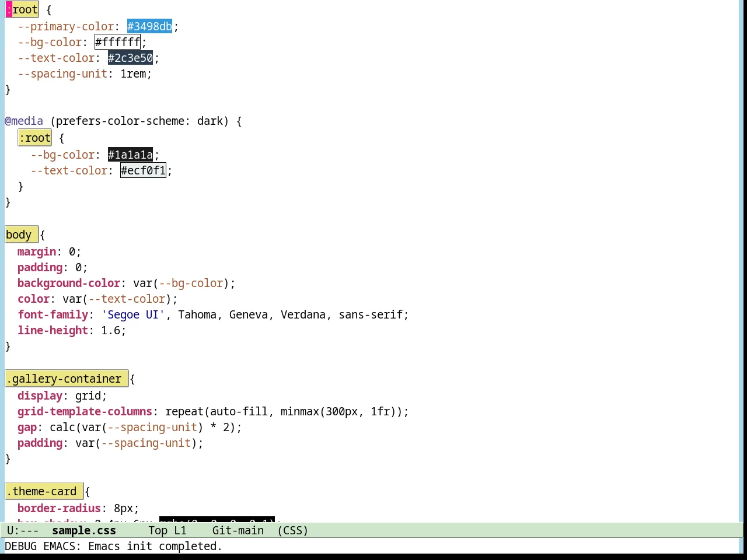Click the line-height property

[53, 330]
